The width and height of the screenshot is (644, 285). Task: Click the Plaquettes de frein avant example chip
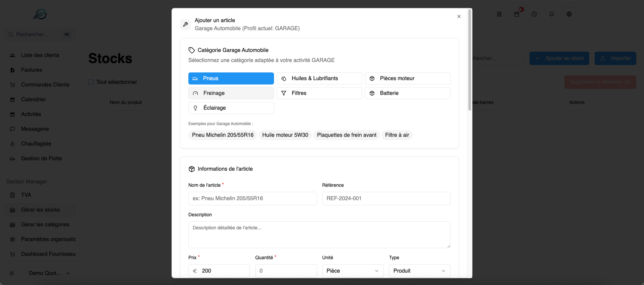point(347,135)
